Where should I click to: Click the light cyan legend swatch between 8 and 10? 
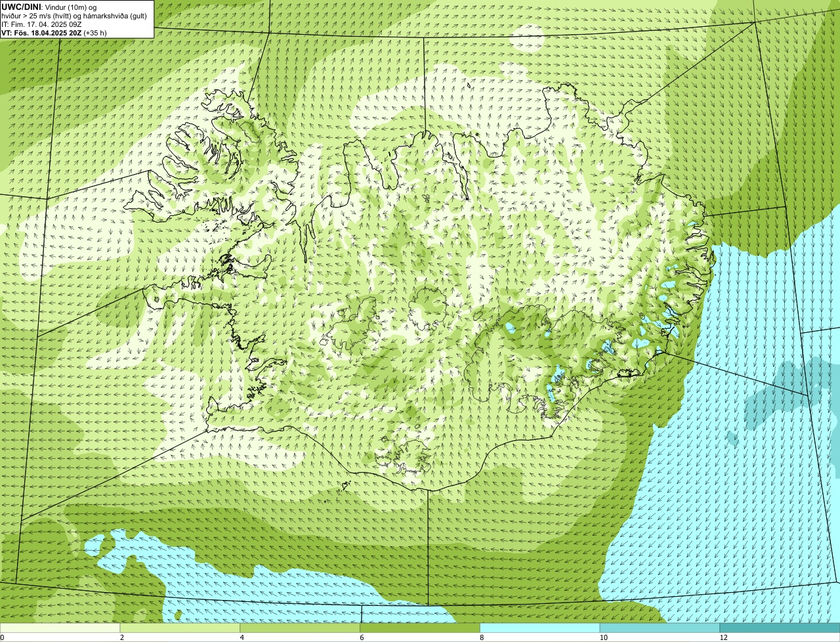pos(540,628)
